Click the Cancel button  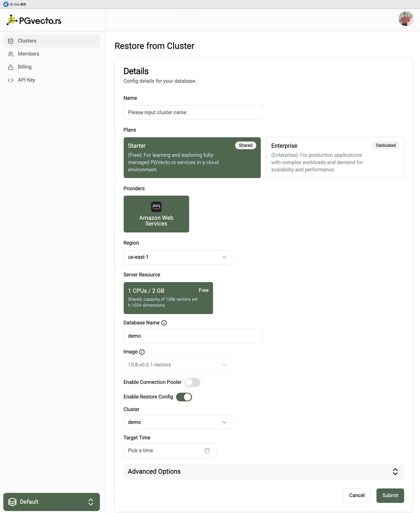(357, 495)
